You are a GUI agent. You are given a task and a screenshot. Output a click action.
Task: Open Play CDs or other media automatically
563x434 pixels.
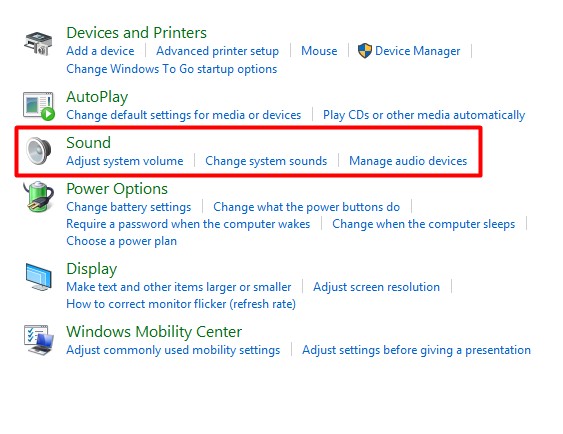[x=424, y=115]
